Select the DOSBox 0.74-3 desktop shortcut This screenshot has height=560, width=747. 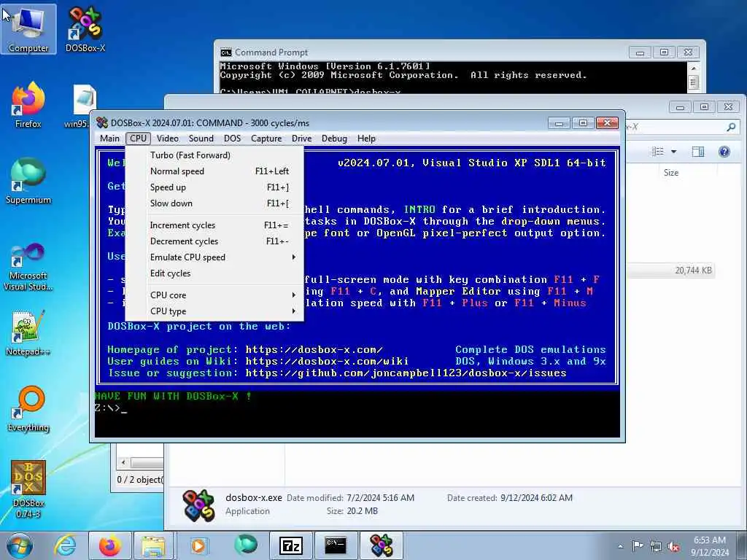28,489
